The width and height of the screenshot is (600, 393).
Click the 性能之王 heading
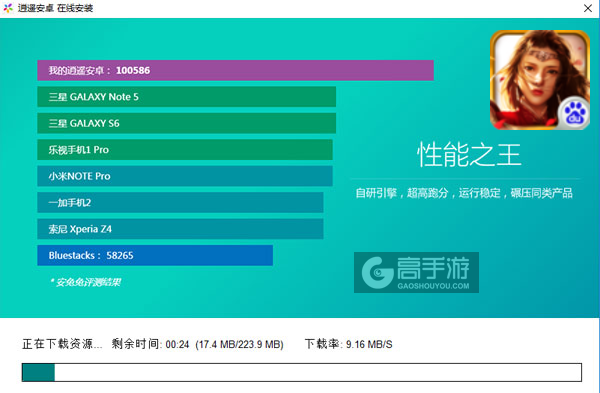[x=469, y=155]
